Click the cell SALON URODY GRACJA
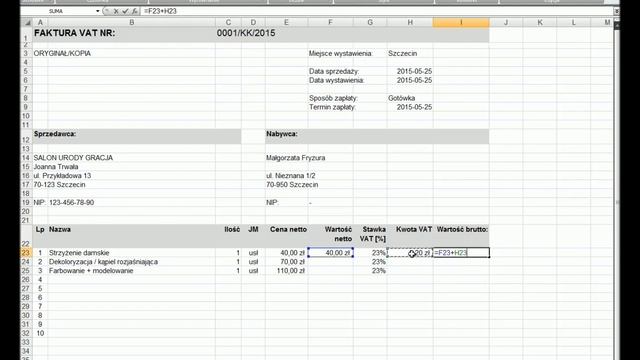Image resolution: width=640 pixels, height=360 pixels. pos(73,158)
